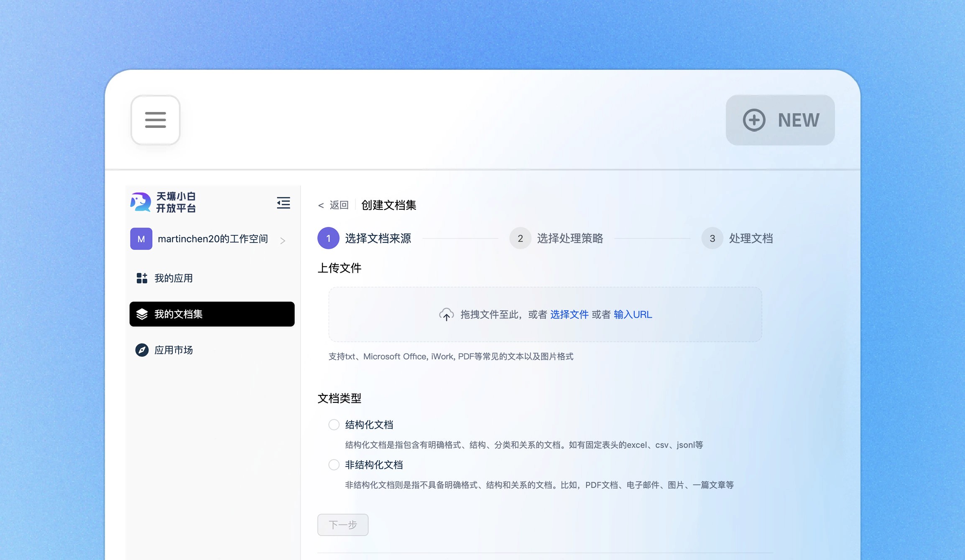The height and width of the screenshot is (560, 965).
Task: Click the 天壤小白 platform logo
Action: pos(141,202)
